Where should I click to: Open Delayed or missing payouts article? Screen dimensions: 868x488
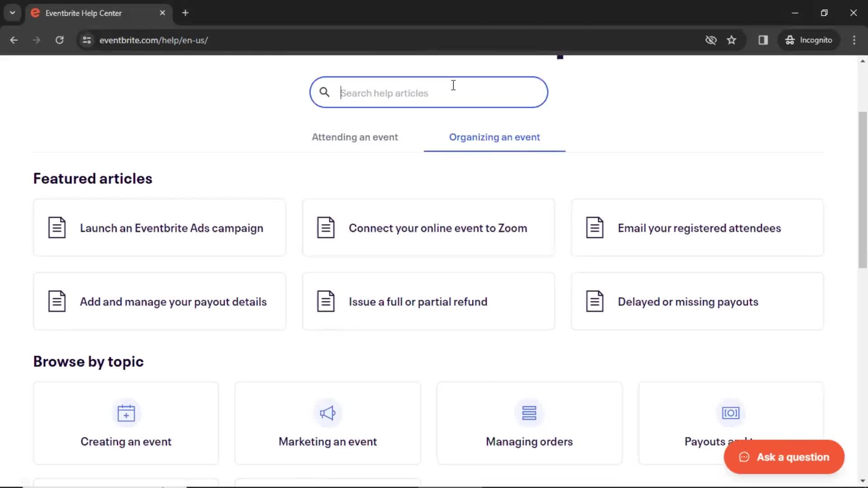coord(697,301)
